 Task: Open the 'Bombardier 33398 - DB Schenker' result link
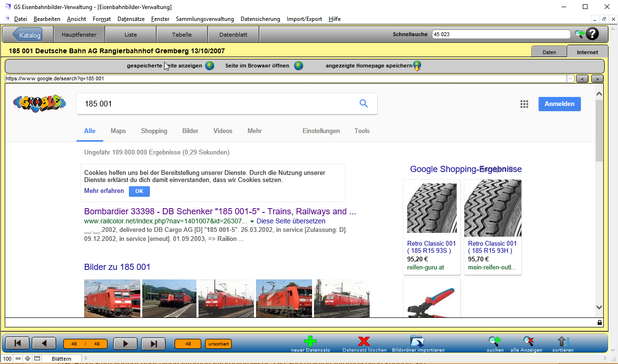pyautogui.click(x=220, y=211)
